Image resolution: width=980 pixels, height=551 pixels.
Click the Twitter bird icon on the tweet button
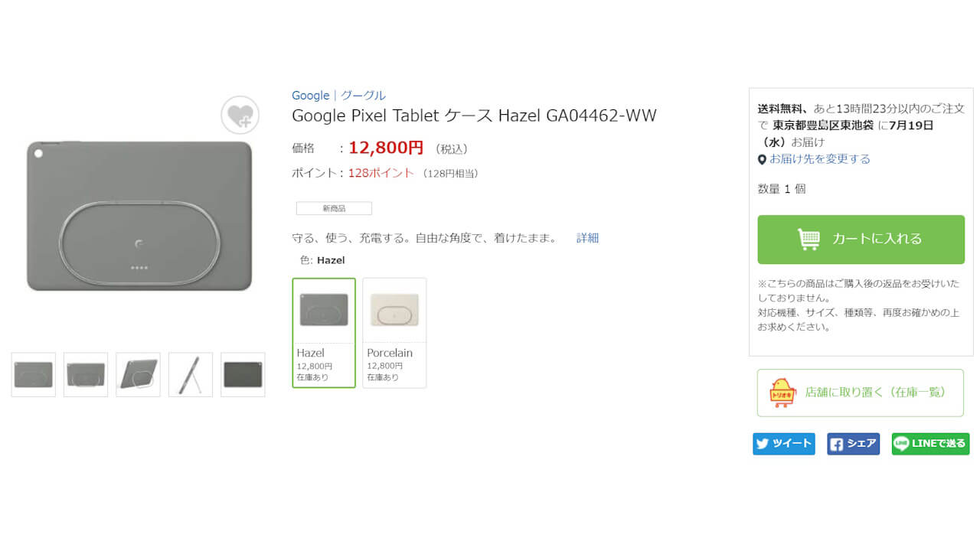[762, 443]
